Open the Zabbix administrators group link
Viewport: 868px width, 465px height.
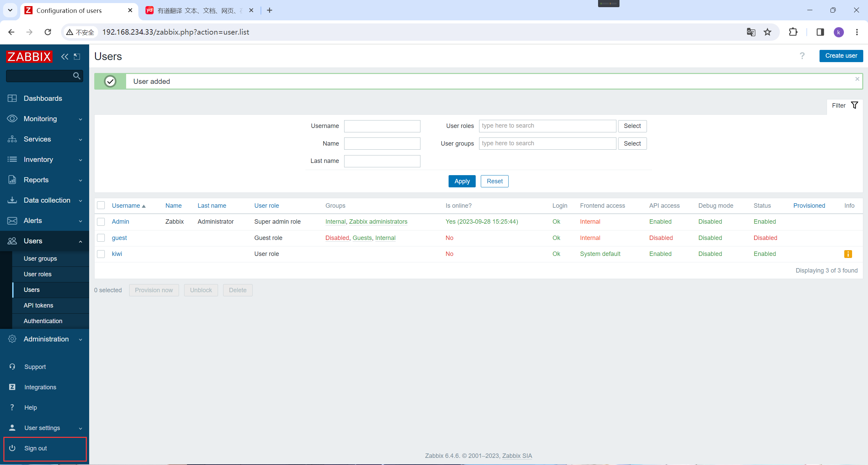378,222
